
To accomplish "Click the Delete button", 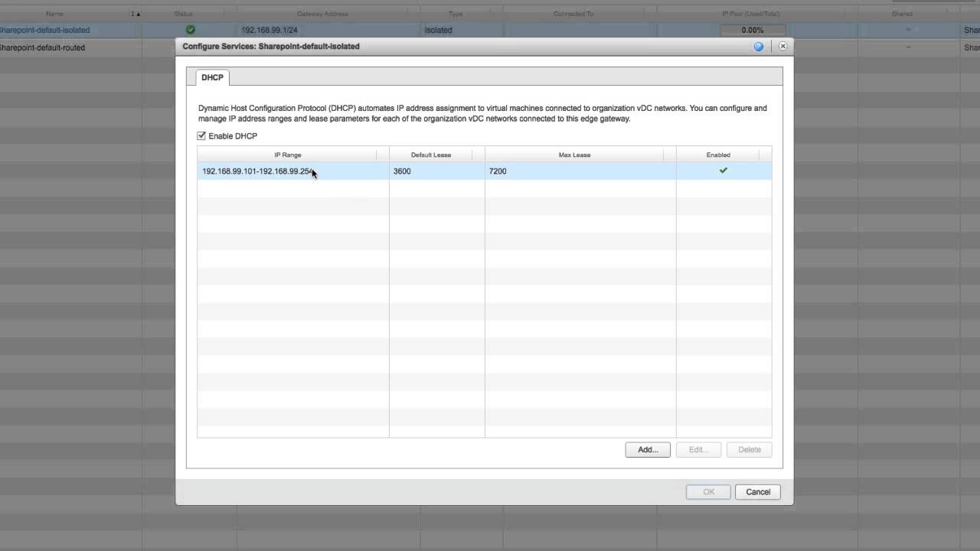I will pyautogui.click(x=749, y=449).
